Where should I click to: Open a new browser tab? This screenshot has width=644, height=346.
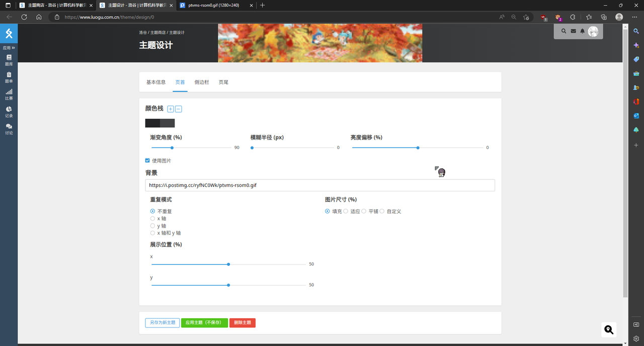coord(263,5)
